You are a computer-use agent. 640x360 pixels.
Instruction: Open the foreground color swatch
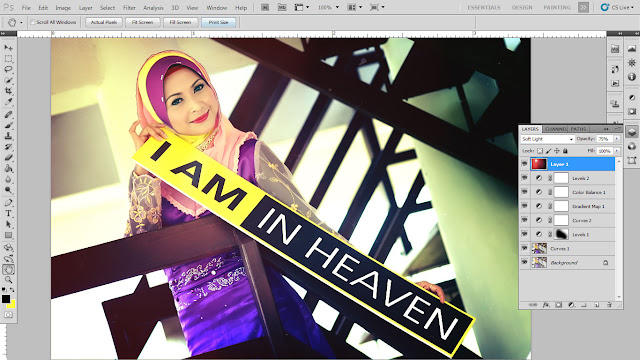click(6, 299)
